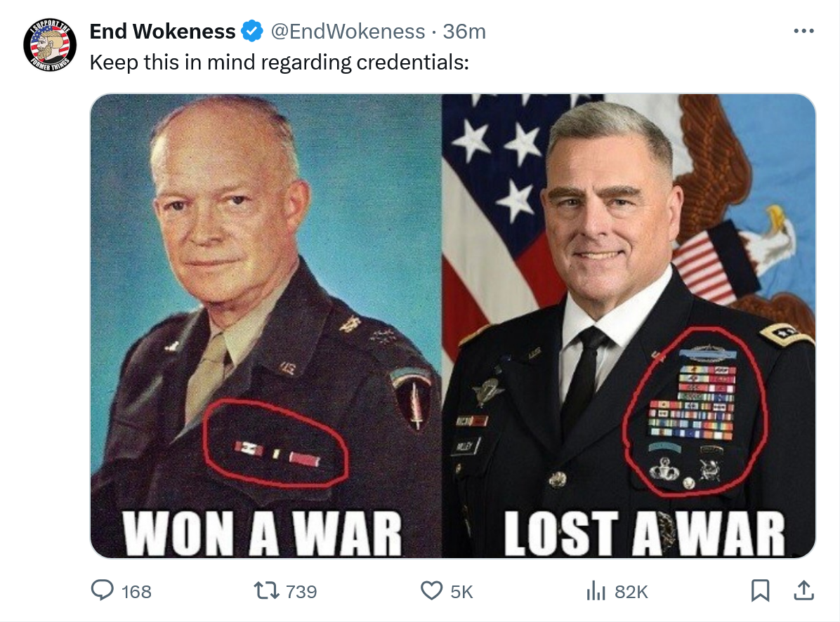Screen dimensions: 840x622
Task: Click the 'Keep this in mind' post text
Action: [x=279, y=62]
